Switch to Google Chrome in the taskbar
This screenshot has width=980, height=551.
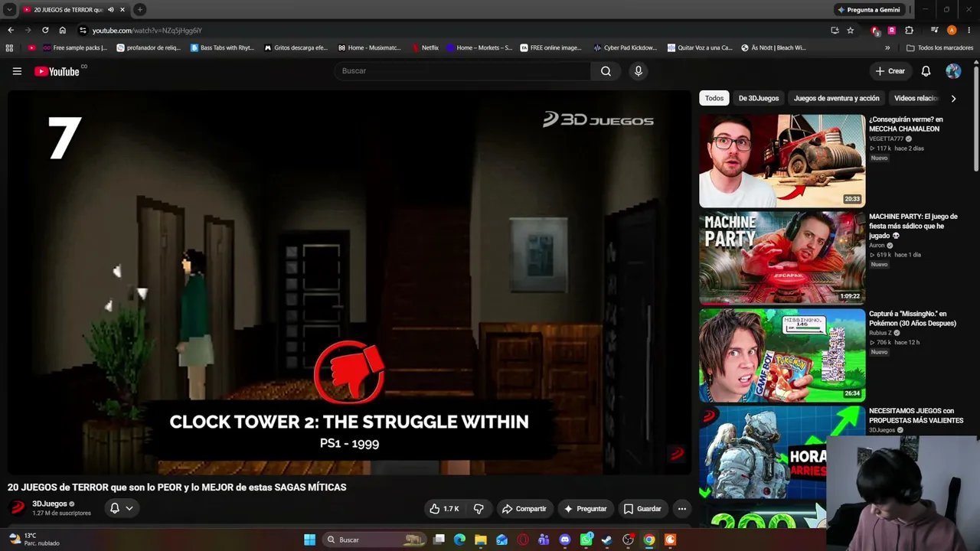649,540
